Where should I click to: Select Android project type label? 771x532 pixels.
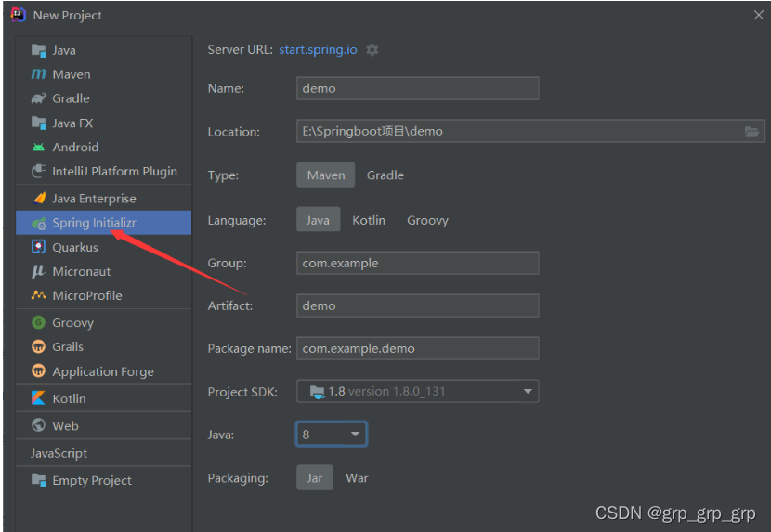click(x=76, y=147)
